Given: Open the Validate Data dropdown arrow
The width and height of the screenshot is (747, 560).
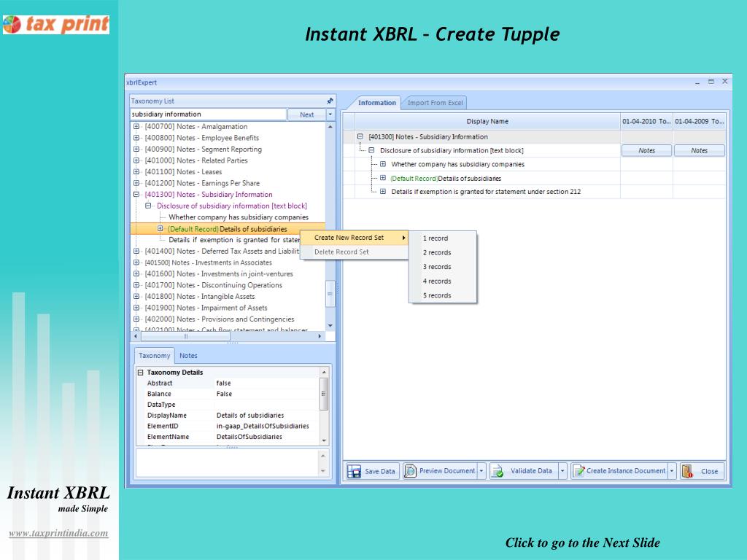Looking at the screenshot, I should (562, 471).
